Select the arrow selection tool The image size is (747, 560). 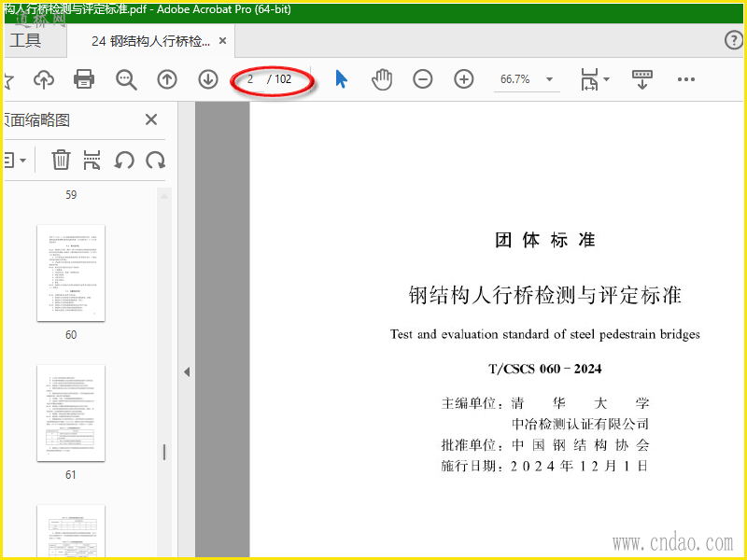click(341, 79)
